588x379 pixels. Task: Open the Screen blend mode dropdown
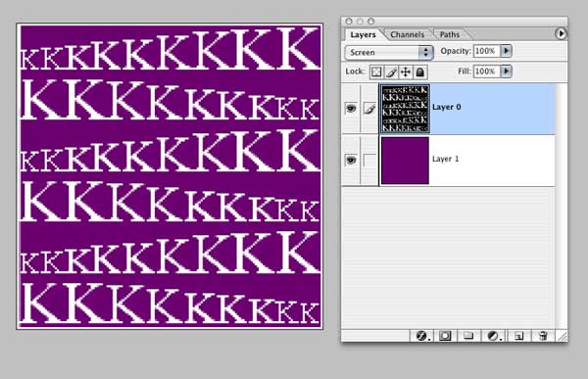click(x=389, y=53)
